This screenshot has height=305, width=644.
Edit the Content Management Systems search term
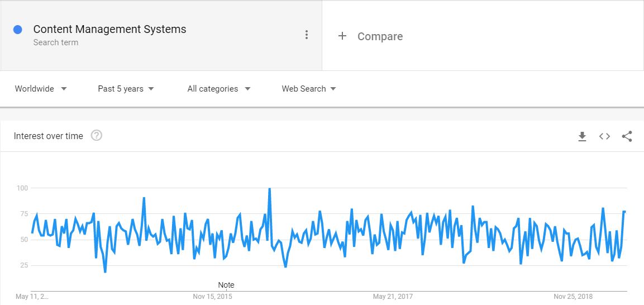tap(109, 29)
